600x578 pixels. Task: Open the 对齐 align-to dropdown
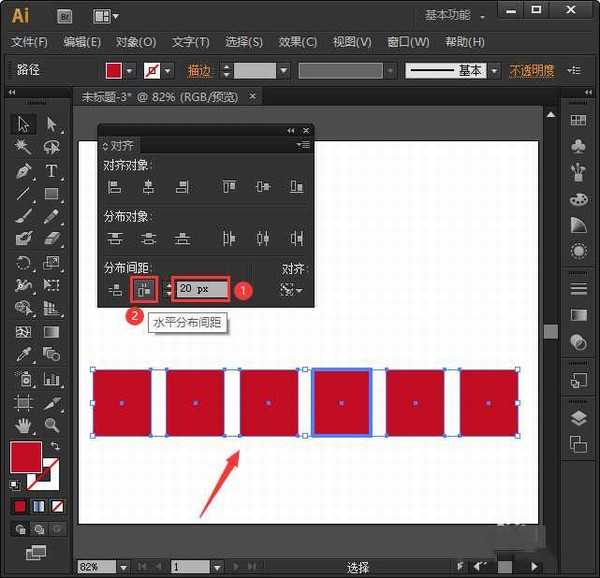(x=292, y=290)
